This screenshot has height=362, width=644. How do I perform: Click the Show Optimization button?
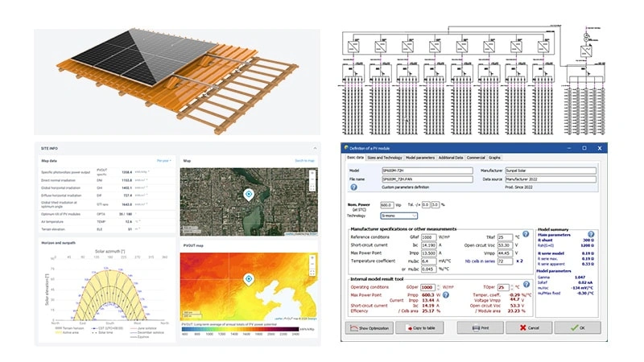click(373, 327)
